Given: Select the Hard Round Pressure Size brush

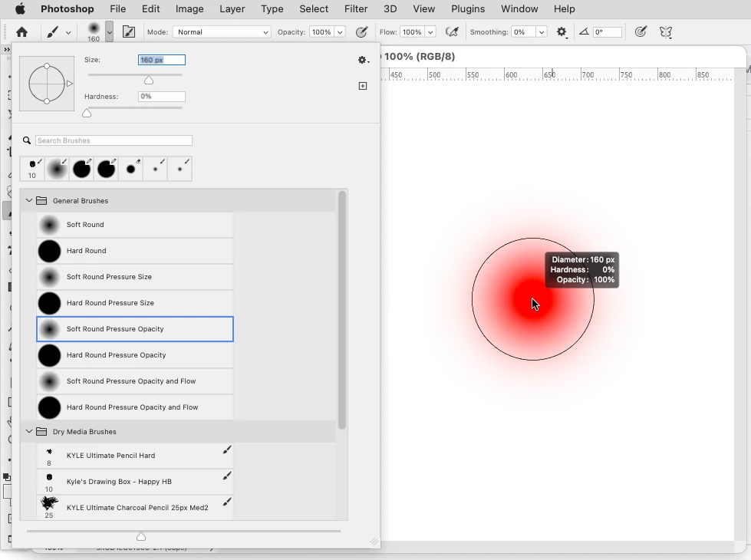Looking at the screenshot, I should click(135, 303).
